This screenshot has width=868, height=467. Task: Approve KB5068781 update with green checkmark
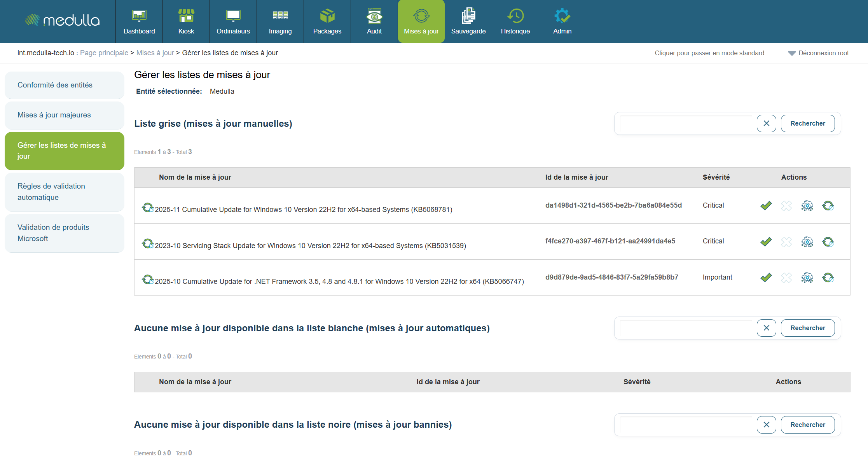[766, 206]
